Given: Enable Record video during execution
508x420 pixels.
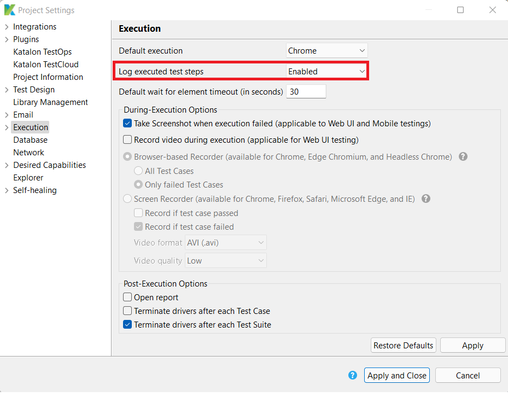Looking at the screenshot, I should [x=127, y=140].
